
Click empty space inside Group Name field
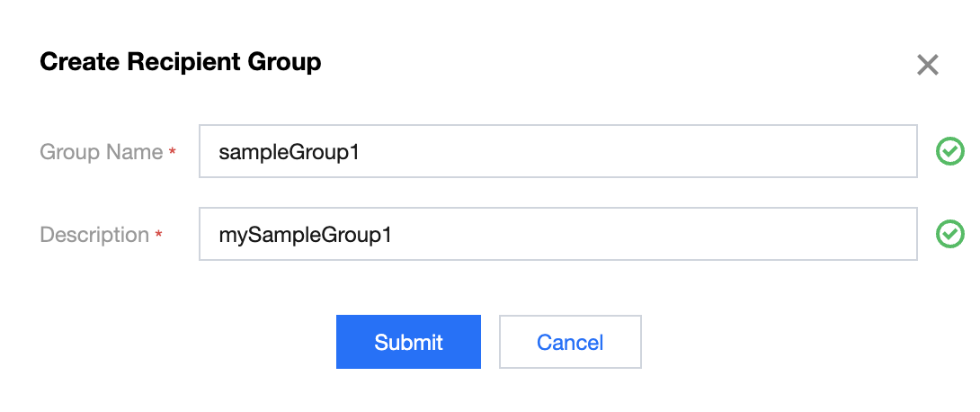(674, 152)
